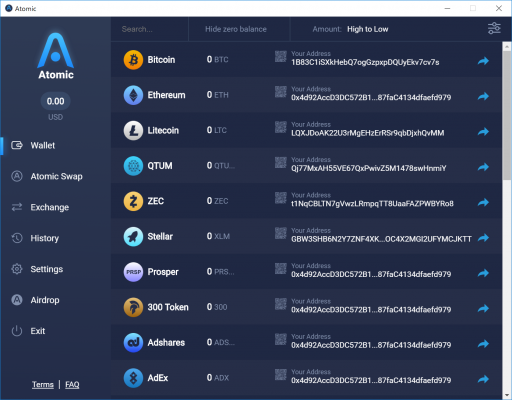
Task: Click the ZEC address t1NqCBLTN7...
Action: [372, 204]
